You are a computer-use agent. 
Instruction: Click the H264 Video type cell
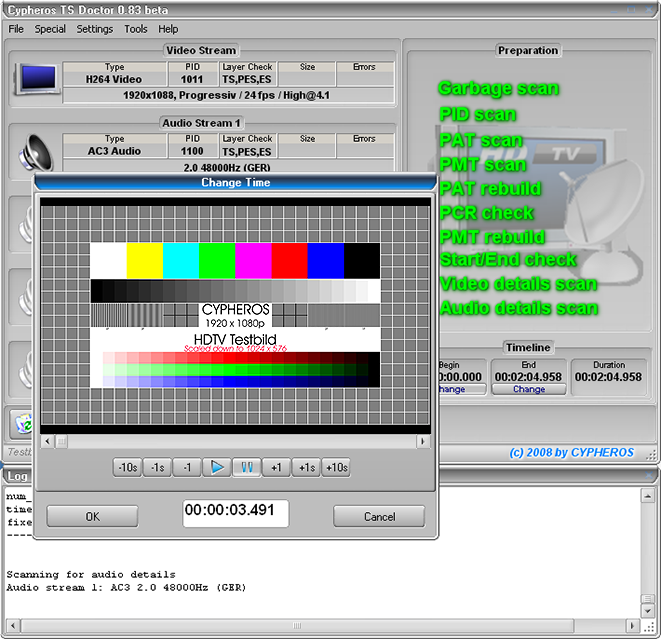pyautogui.click(x=114, y=79)
